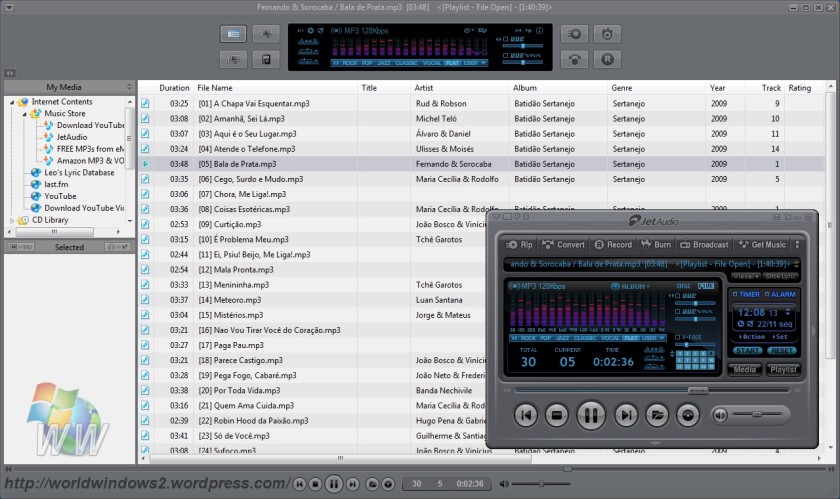Click Playlist button in mini player
The width and height of the screenshot is (840, 499).
783,370
